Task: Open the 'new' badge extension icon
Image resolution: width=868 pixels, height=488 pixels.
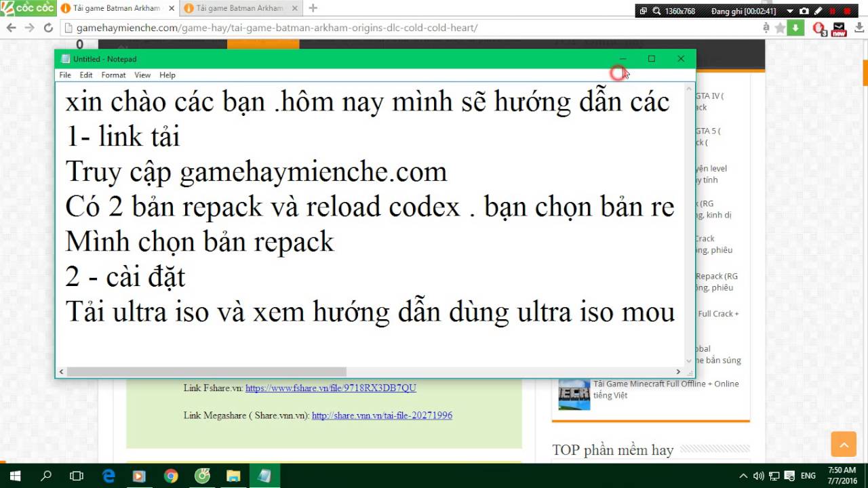Action: pyautogui.click(x=839, y=28)
